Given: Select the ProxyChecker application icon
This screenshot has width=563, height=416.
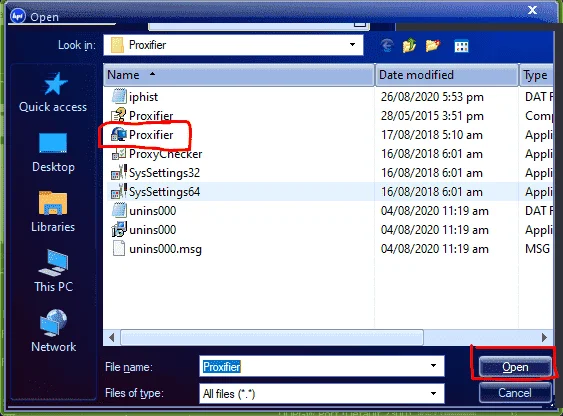Looking at the screenshot, I should pos(119,154).
